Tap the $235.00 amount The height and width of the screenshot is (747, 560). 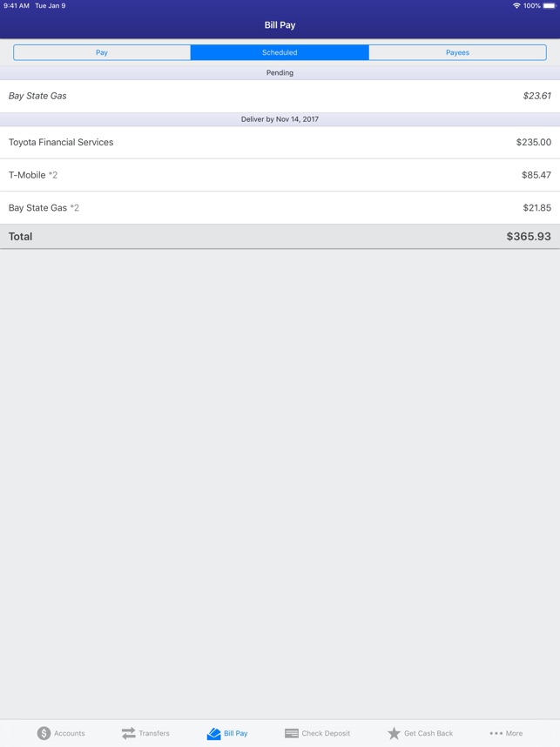533,142
